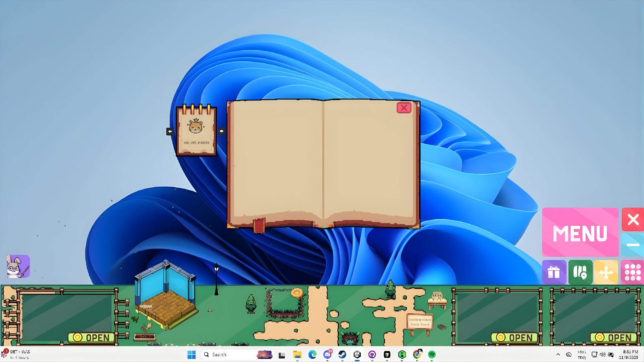644x362 pixels.
Task: Open the cat journal notepad
Action: 196,131
